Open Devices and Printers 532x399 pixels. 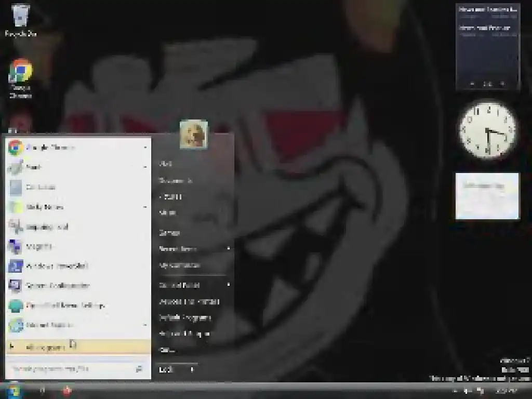coord(189,301)
